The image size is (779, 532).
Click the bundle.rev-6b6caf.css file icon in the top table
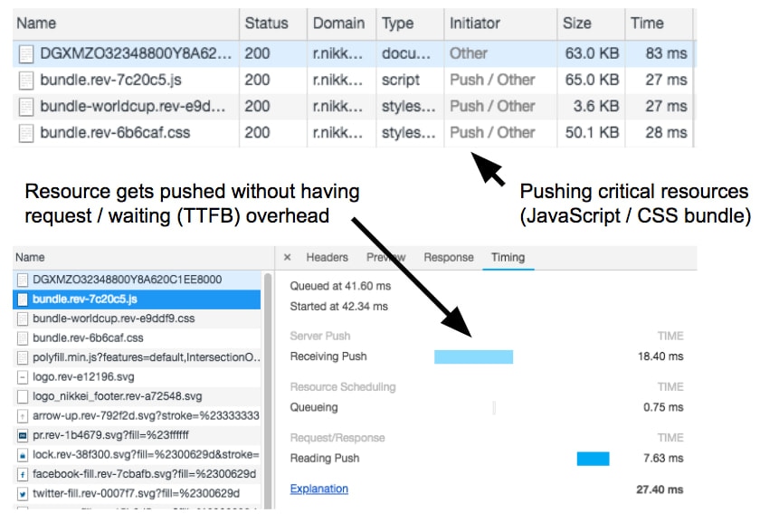26,133
